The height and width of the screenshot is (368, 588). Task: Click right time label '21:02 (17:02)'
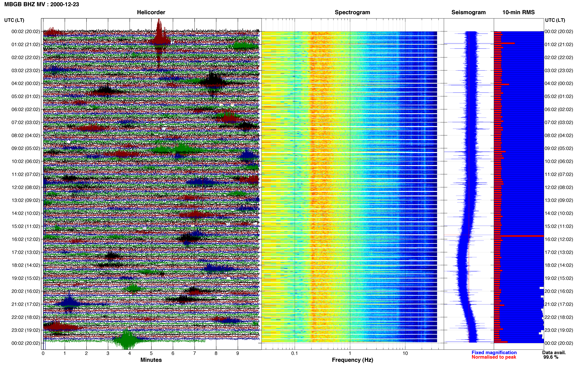[559, 304]
